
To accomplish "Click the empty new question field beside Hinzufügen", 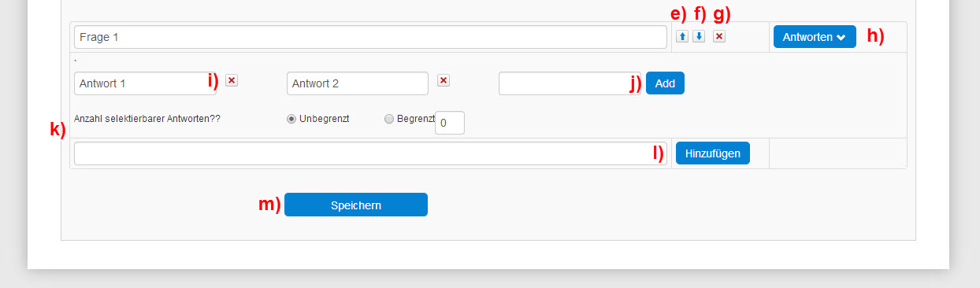I will click(370, 153).
